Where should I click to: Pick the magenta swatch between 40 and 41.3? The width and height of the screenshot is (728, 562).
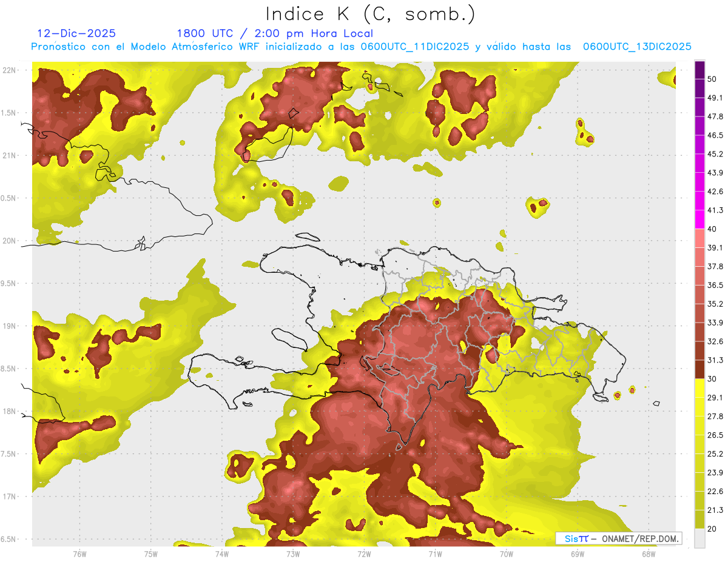[699, 219]
